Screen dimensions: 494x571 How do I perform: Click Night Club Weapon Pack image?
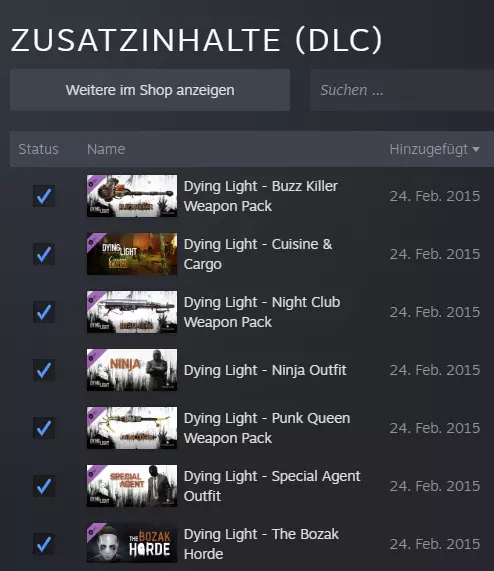pyautogui.click(x=132, y=312)
